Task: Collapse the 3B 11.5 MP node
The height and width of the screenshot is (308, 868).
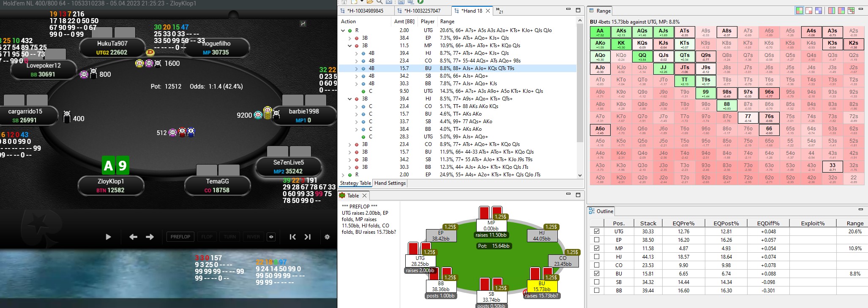Action: (x=350, y=46)
